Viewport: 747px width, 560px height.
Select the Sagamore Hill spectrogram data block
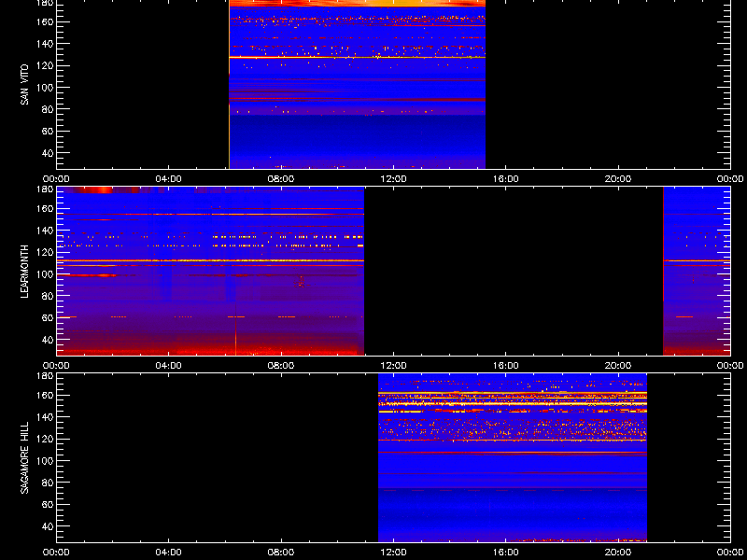[513, 457]
